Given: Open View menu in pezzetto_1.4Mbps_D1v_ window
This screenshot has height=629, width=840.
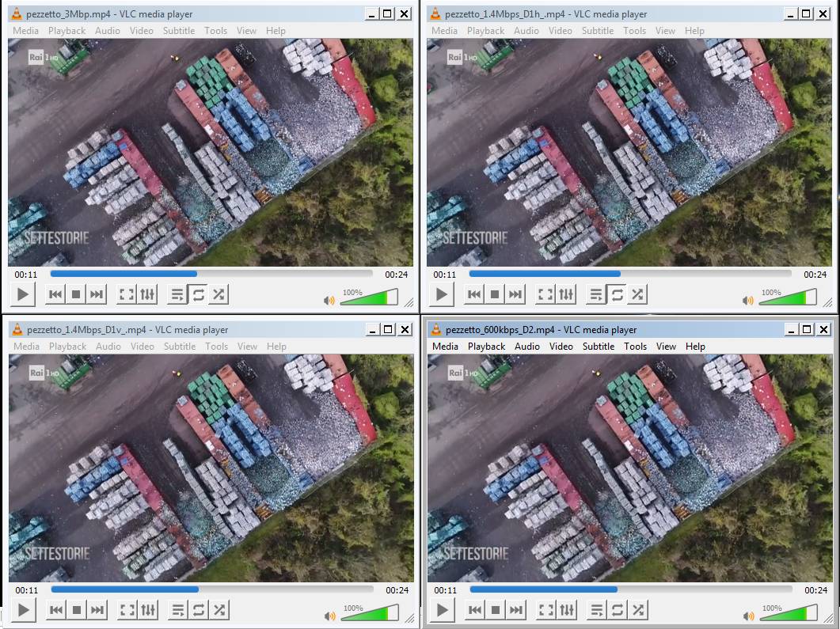Looking at the screenshot, I should (x=248, y=347).
